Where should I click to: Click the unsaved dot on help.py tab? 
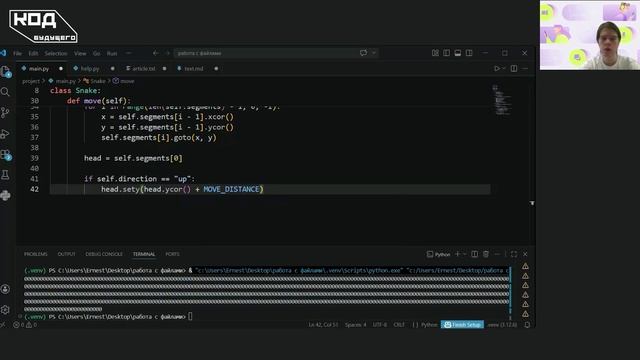point(113,69)
